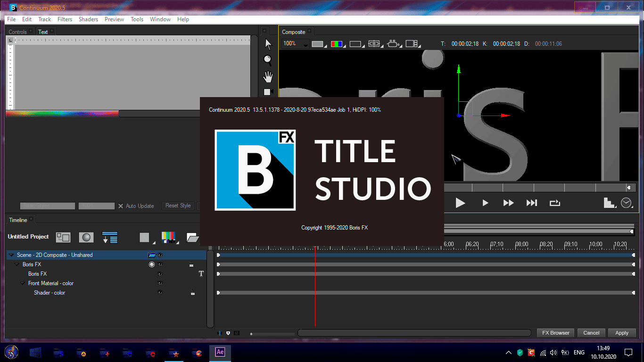Image resolution: width=644 pixels, height=362 pixels.
Task: Click the Reset Style button
Action: click(x=178, y=206)
